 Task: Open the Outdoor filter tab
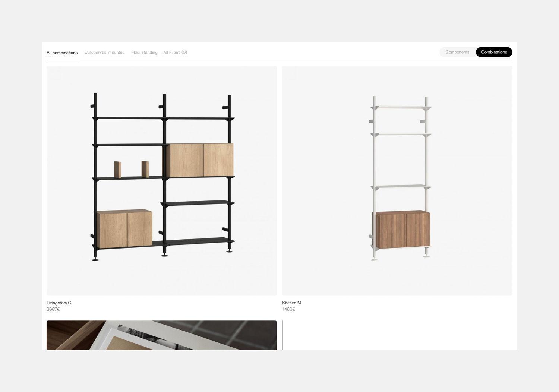click(x=92, y=53)
